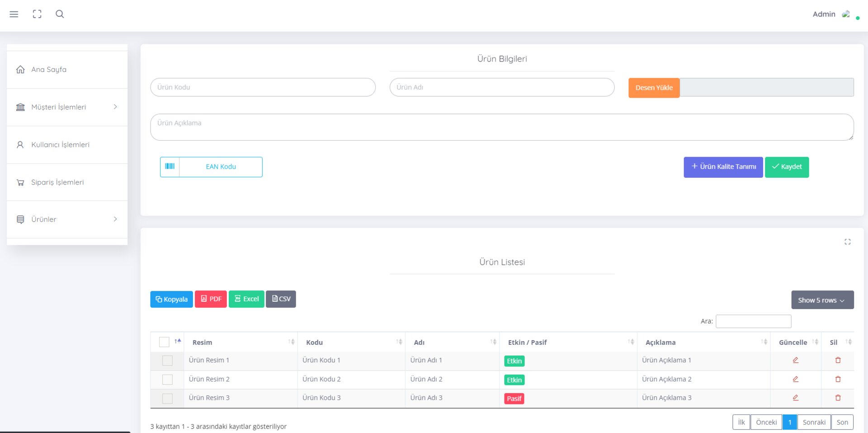The width and height of the screenshot is (868, 433).
Task: Sort by Güncelle column arrows
Action: (815, 342)
